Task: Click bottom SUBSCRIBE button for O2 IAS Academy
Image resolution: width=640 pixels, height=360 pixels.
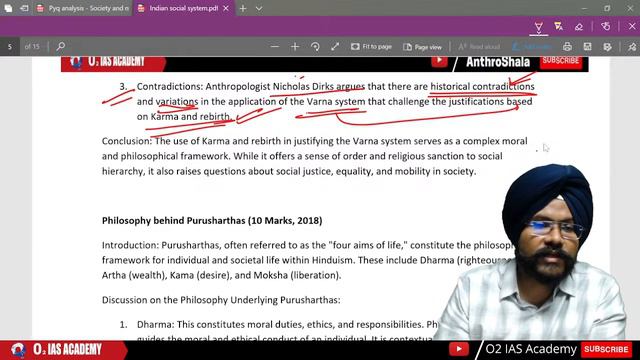Action: [x=606, y=349]
